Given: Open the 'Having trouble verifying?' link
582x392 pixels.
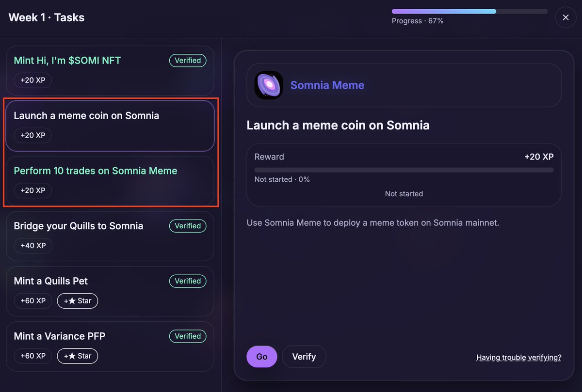Looking at the screenshot, I should 519,358.
